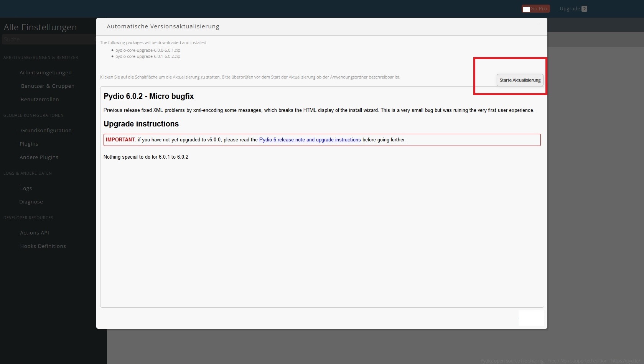Open Hooks Definitions entry
Viewport: 644px width, 364px height.
43,246
